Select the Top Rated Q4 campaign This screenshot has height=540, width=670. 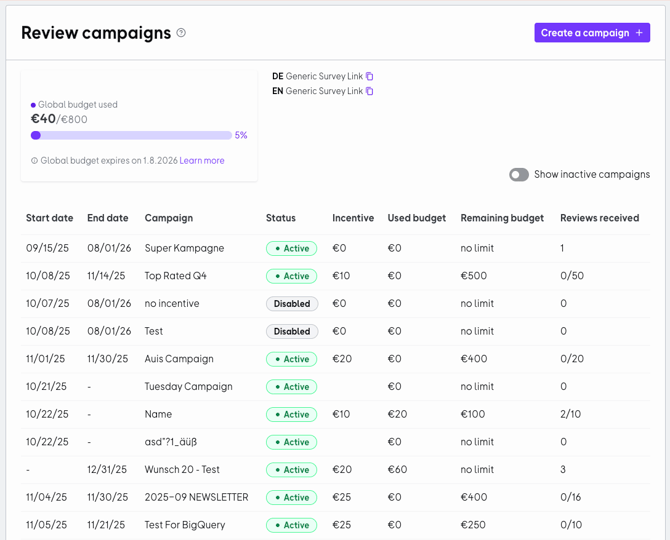pos(176,276)
